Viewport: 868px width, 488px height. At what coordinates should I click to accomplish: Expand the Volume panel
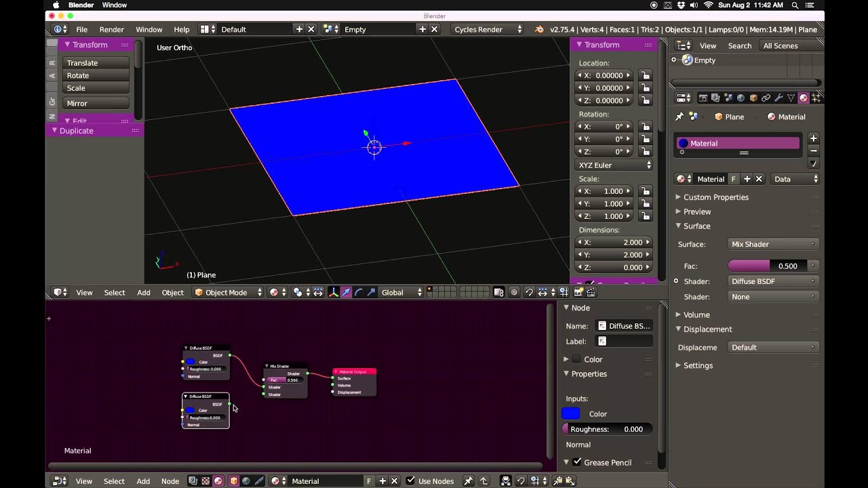click(696, 314)
